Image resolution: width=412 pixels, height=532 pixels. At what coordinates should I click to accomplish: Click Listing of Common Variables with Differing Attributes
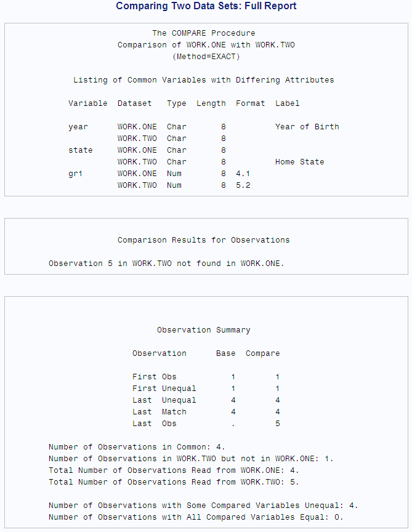203,80
